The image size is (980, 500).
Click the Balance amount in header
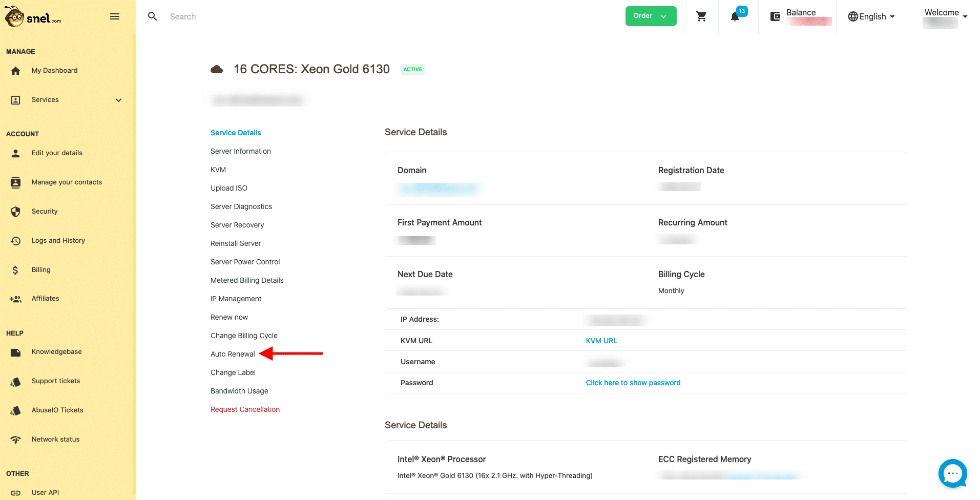809,22
